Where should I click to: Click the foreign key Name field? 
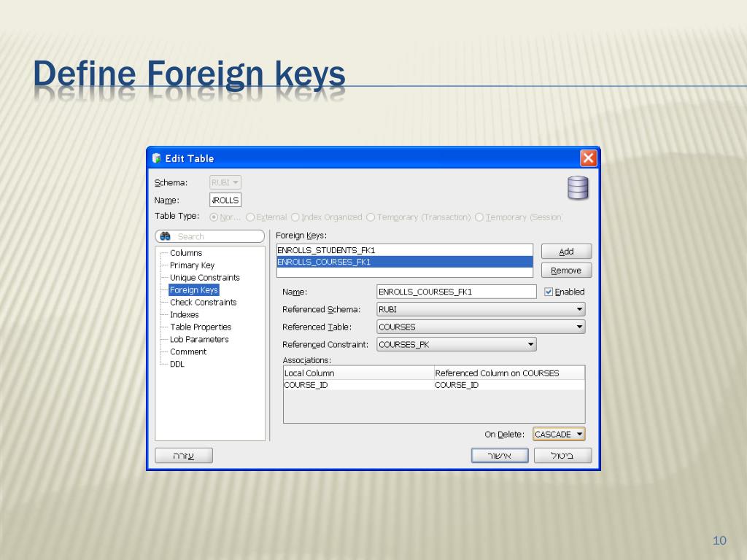[457, 292]
